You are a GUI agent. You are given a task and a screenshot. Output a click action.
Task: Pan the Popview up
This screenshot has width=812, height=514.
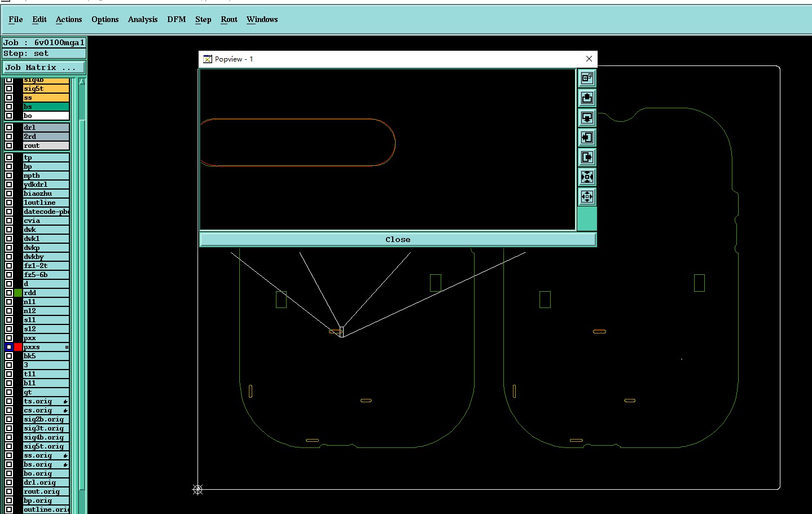click(587, 98)
